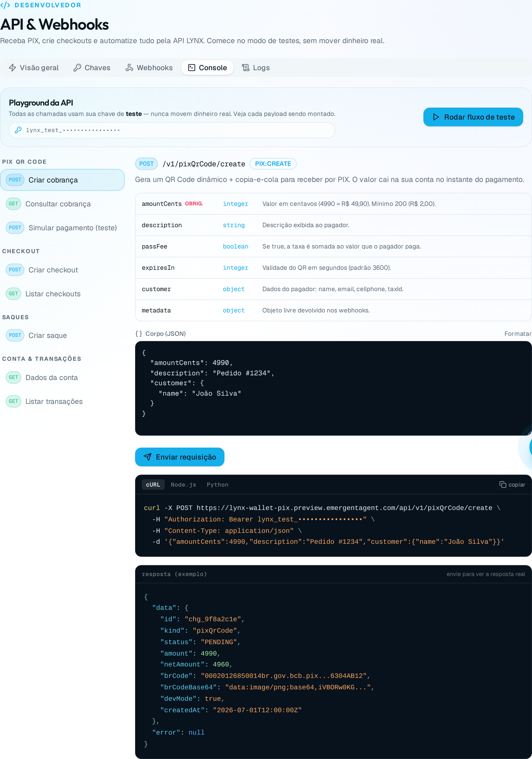The width and height of the screenshot is (532, 759).
Task: Select the cURL code tab
Action: coord(153,485)
